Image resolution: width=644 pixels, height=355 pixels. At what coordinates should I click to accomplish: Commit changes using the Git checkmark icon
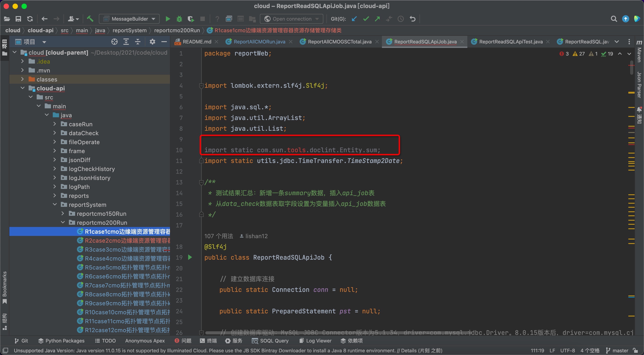tap(366, 19)
